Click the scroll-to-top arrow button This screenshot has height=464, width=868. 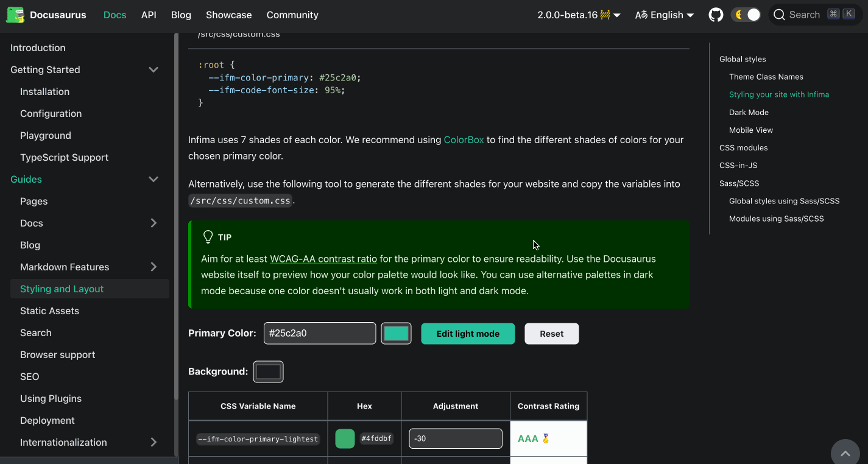[x=845, y=452]
